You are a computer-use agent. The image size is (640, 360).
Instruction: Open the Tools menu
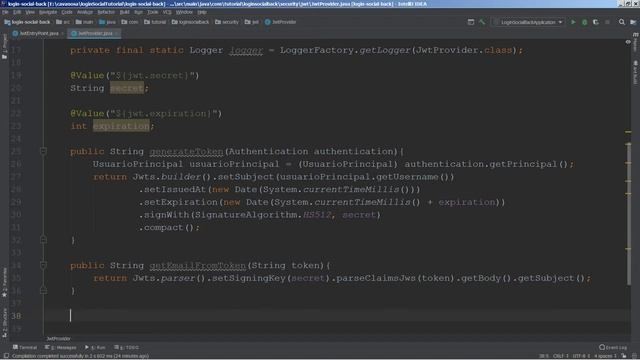(x=152, y=12)
